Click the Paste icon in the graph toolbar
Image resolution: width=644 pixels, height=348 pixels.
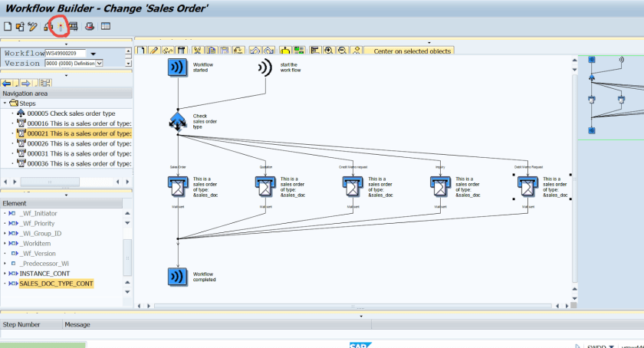coord(225,51)
